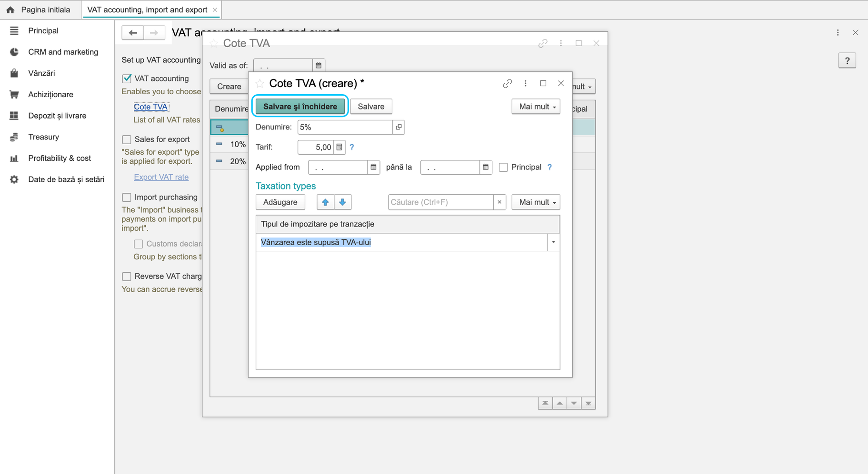Open the main window help button

pyautogui.click(x=847, y=61)
